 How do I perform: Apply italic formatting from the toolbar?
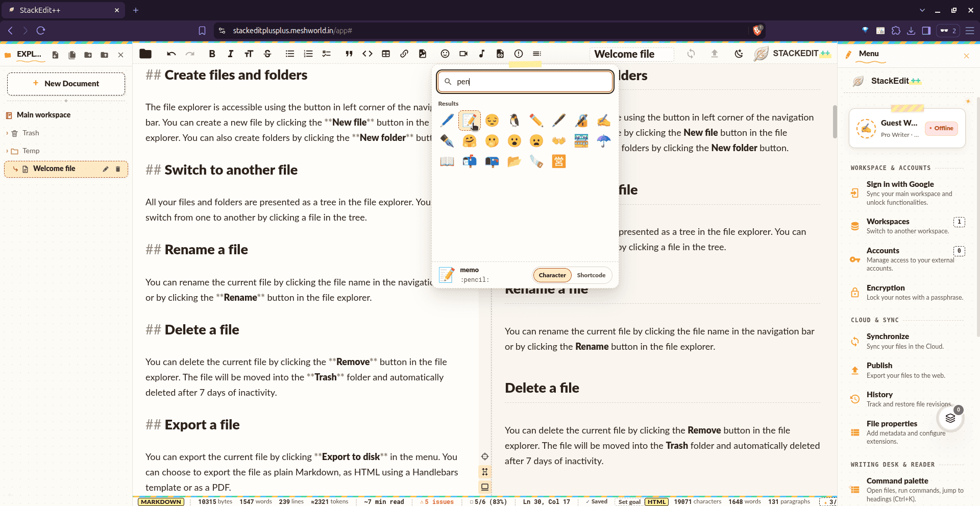230,54
